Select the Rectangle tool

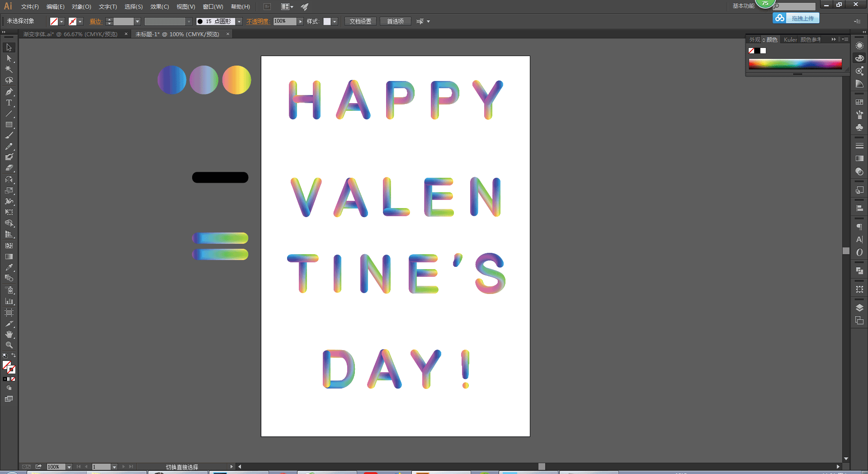coord(9,124)
